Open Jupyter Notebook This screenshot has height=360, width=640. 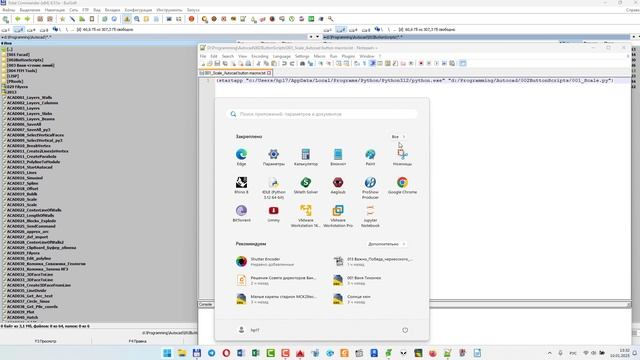coord(370,216)
